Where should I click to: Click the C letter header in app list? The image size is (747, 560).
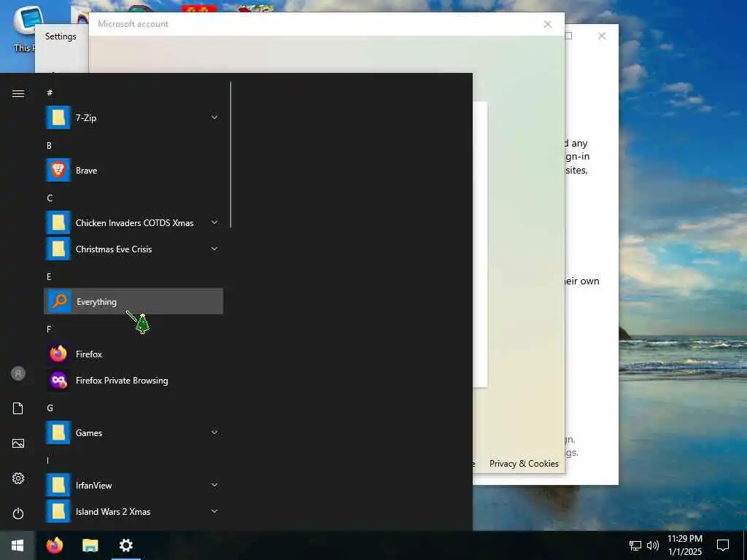(50, 198)
